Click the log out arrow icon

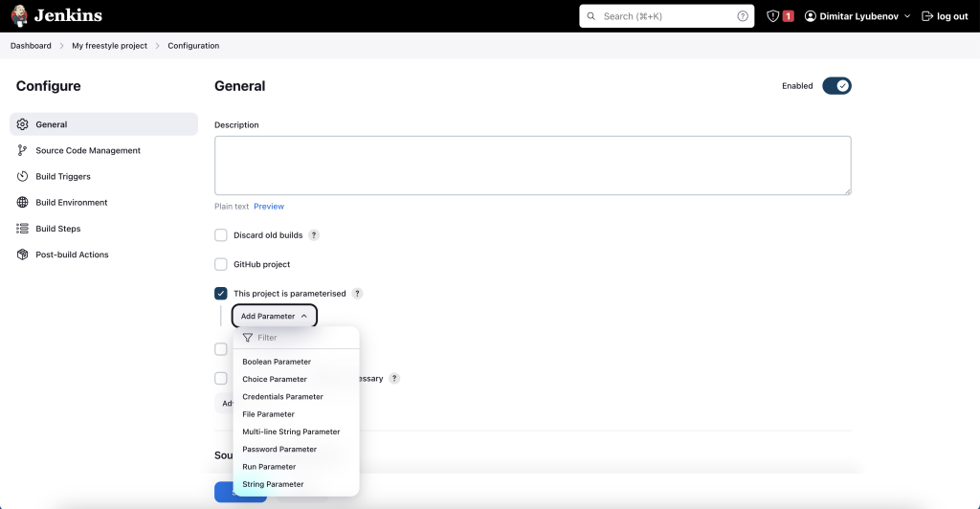(927, 16)
